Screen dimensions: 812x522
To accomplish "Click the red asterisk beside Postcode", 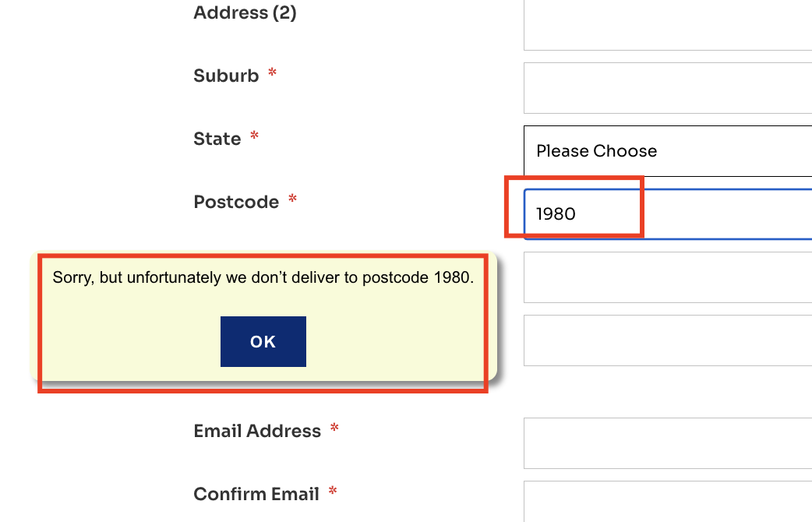I will 292,199.
